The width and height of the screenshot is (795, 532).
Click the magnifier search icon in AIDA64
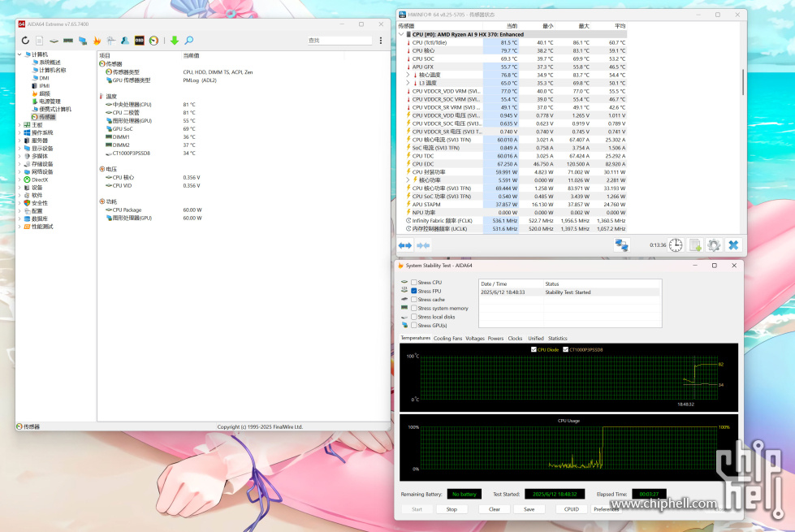tap(188, 41)
